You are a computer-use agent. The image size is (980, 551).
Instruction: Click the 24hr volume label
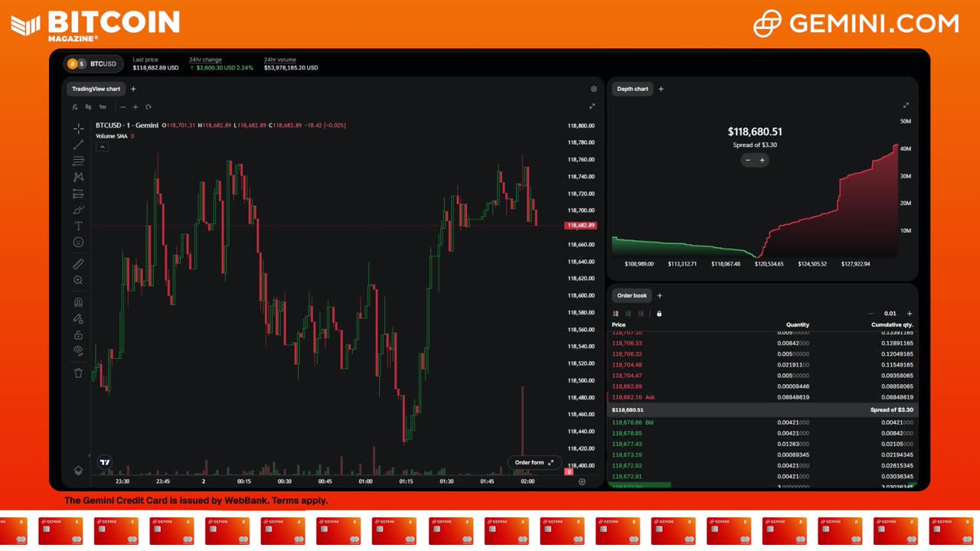coord(280,60)
